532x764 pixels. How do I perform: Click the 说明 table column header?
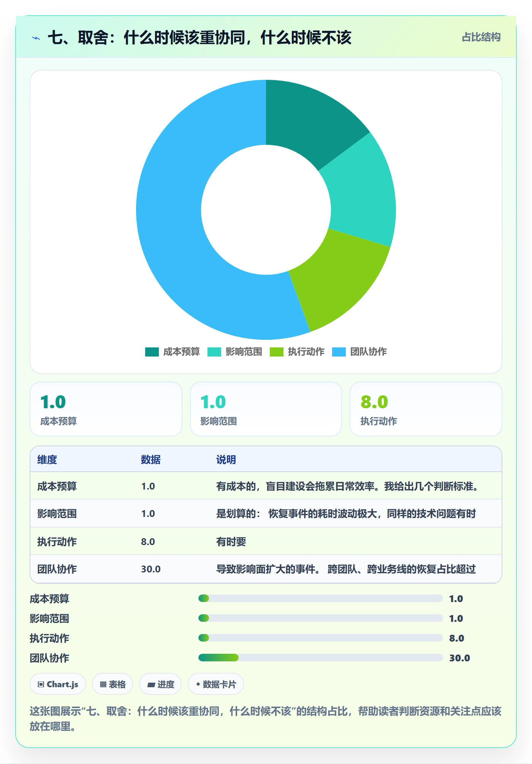(x=226, y=460)
